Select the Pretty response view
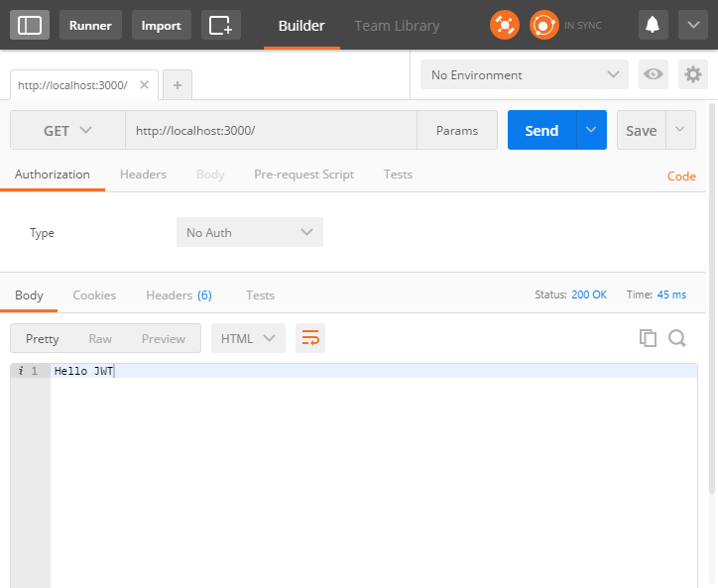Viewport: 718px width, 588px height. coord(43,338)
